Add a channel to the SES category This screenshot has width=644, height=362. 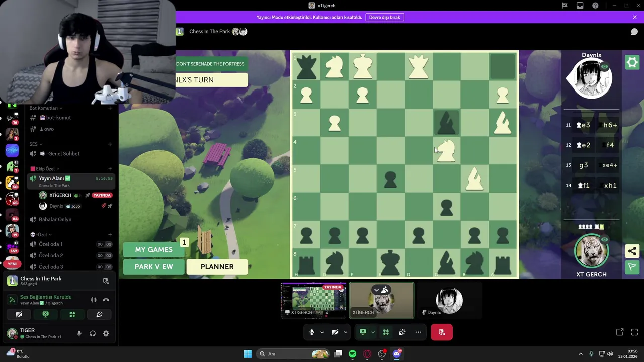110,144
